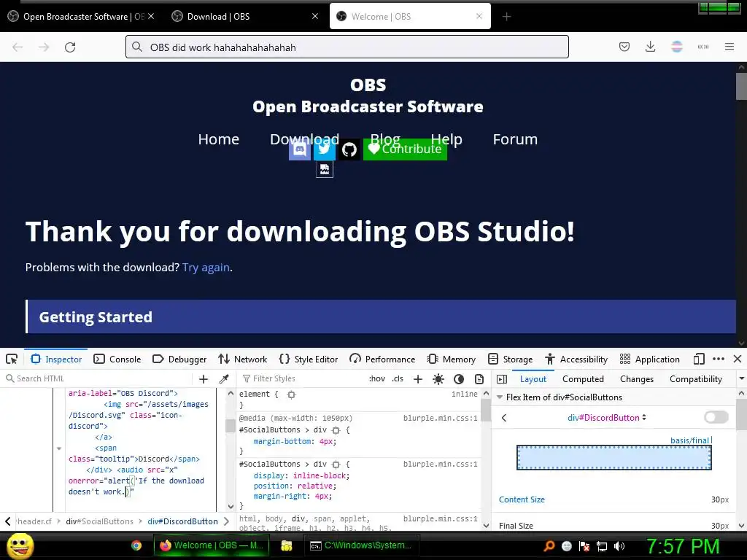Viewport: 747px width, 560px height.
Task: Pick a color with the eyedropper icon
Action: pyautogui.click(x=224, y=378)
